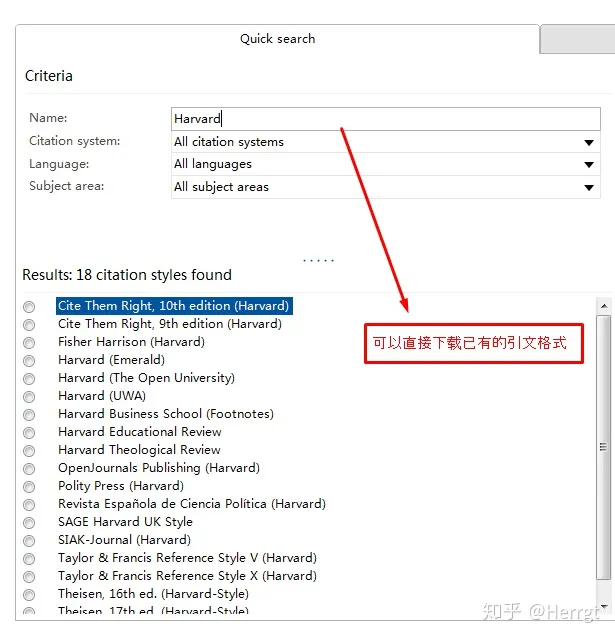The height and width of the screenshot is (640, 615).
Task: Select the Cite Them Right 9th edition radio button
Action: (29, 324)
